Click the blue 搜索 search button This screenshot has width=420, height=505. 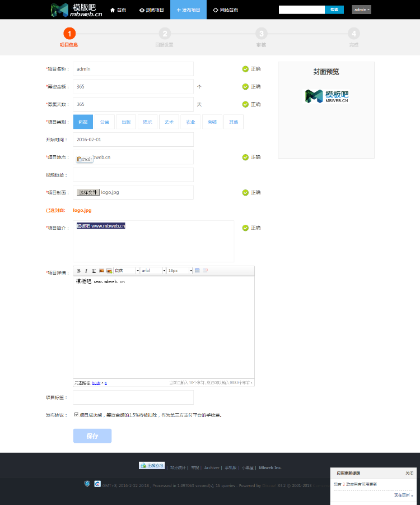point(334,10)
